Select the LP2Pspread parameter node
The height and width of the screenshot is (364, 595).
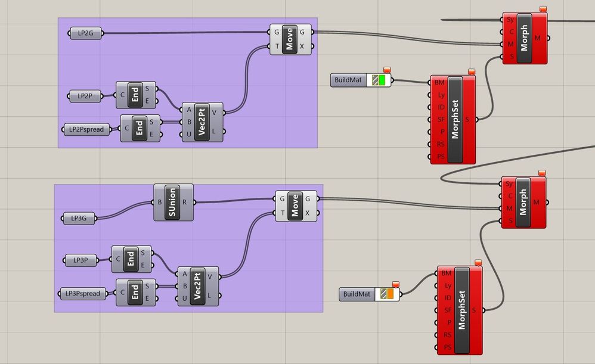click(x=86, y=129)
